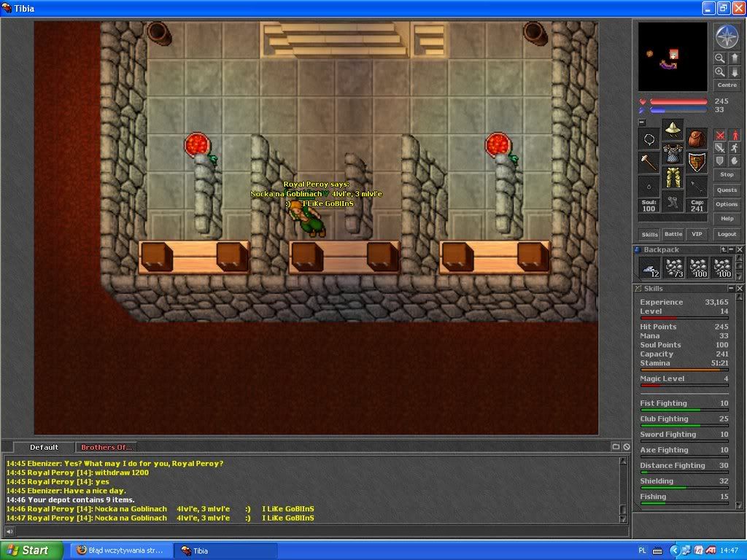Click the Shielding skill row

pyautogui.click(x=684, y=481)
